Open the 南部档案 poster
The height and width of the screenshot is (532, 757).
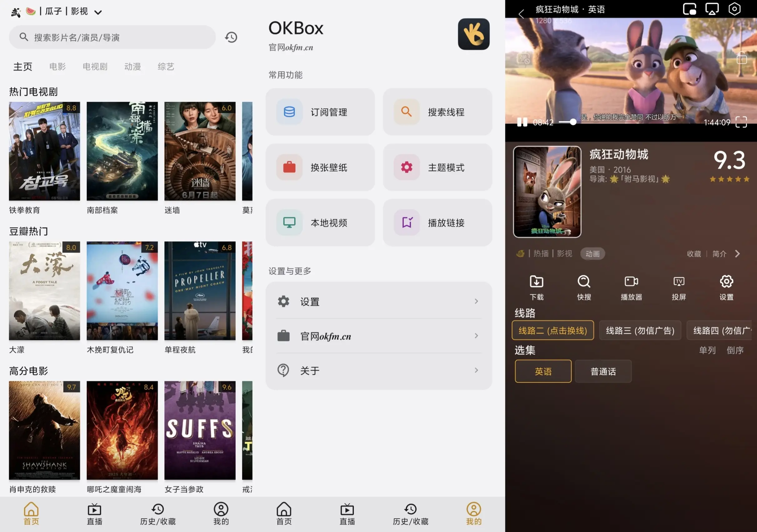click(122, 151)
